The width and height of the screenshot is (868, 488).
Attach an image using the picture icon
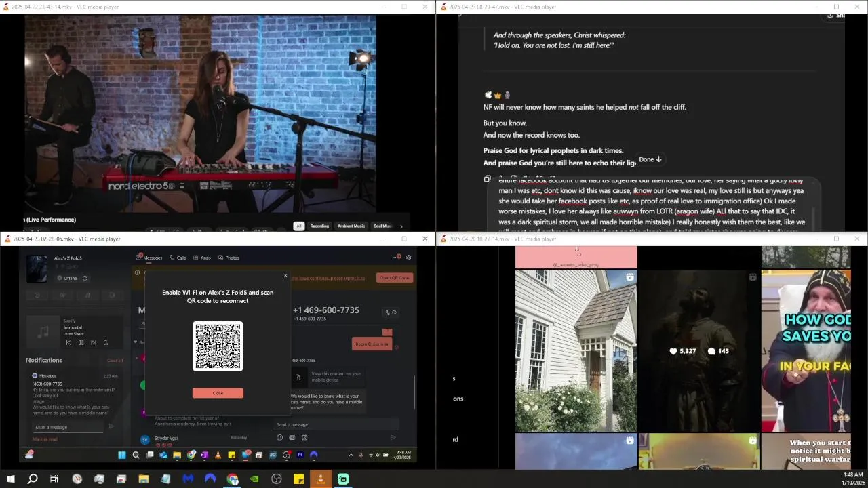(304, 437)
